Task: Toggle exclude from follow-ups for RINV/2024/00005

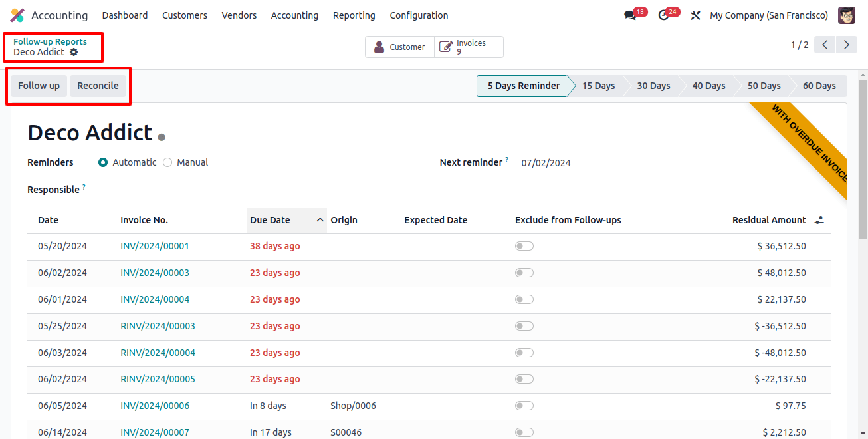Action: coord(524,379)
